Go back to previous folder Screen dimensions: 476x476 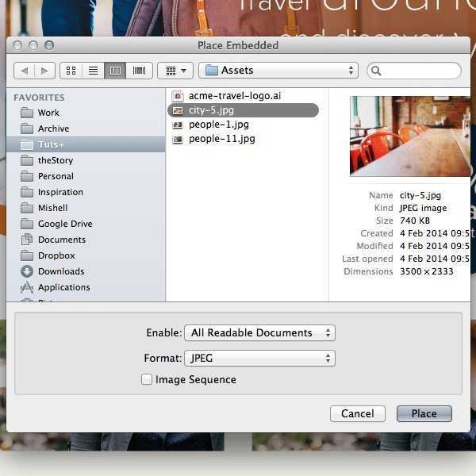pos(25,71)
